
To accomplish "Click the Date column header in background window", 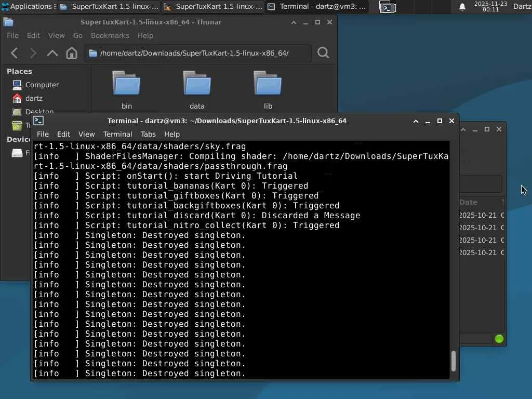I will [469, 202].
